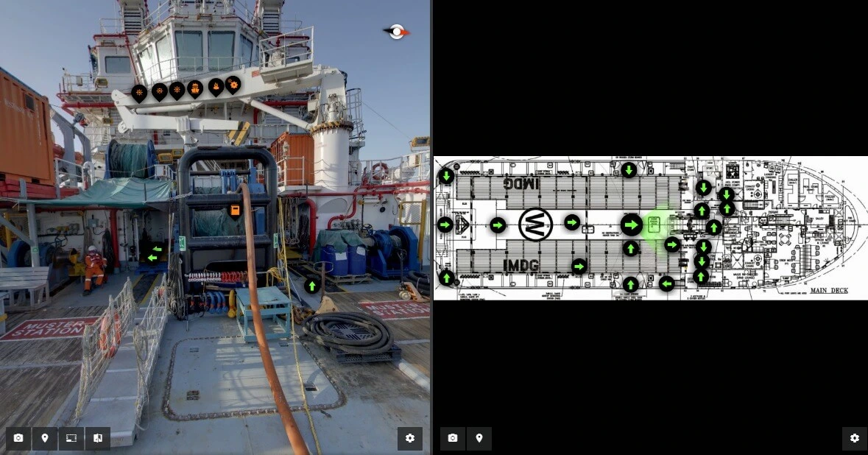Viewport: 868px width, 455px height.
Task: Select the location marker icon below the deck plan
Action: click(x=479, y=438)
